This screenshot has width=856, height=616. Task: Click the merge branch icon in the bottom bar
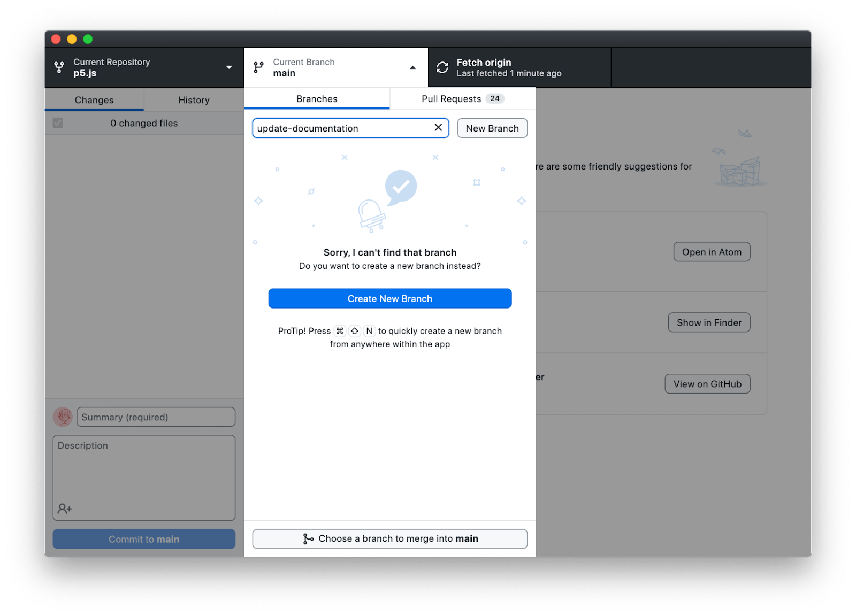[x=309, y=538]
